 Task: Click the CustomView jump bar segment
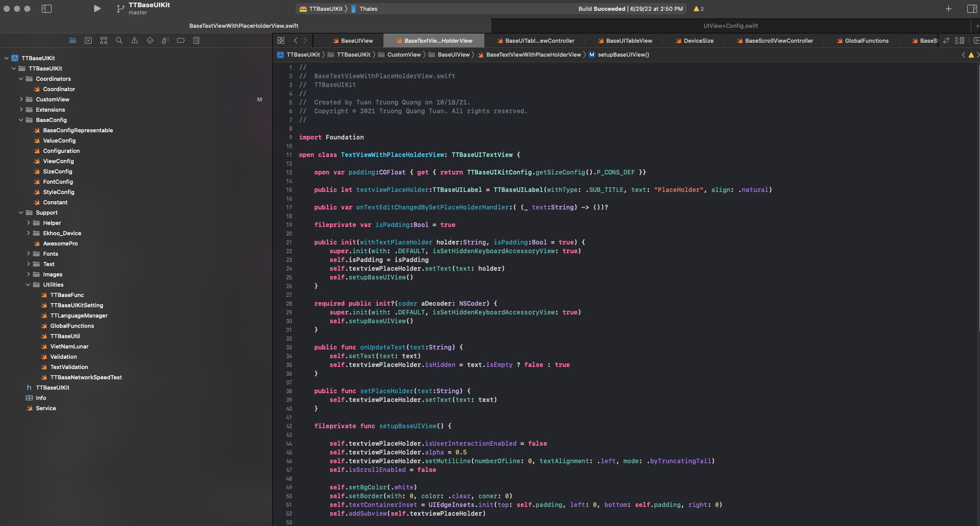coord(399,55)
